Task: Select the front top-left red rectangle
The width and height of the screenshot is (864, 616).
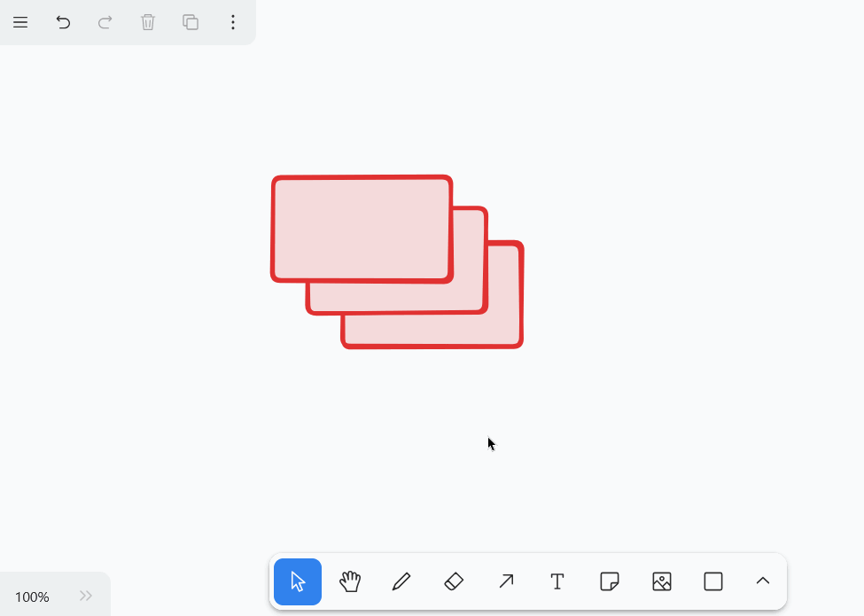Action: pyautogui.click(x=362, y=230)
